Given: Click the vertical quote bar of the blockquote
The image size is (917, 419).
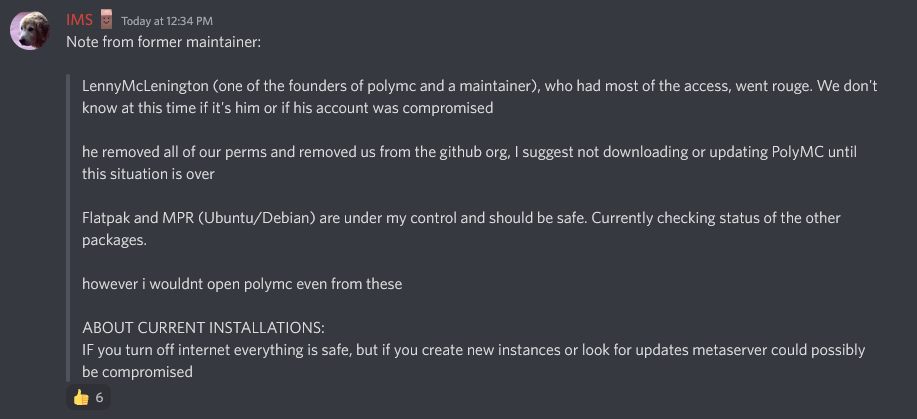Looking at the screenshot, I should [x=68, y=228].
